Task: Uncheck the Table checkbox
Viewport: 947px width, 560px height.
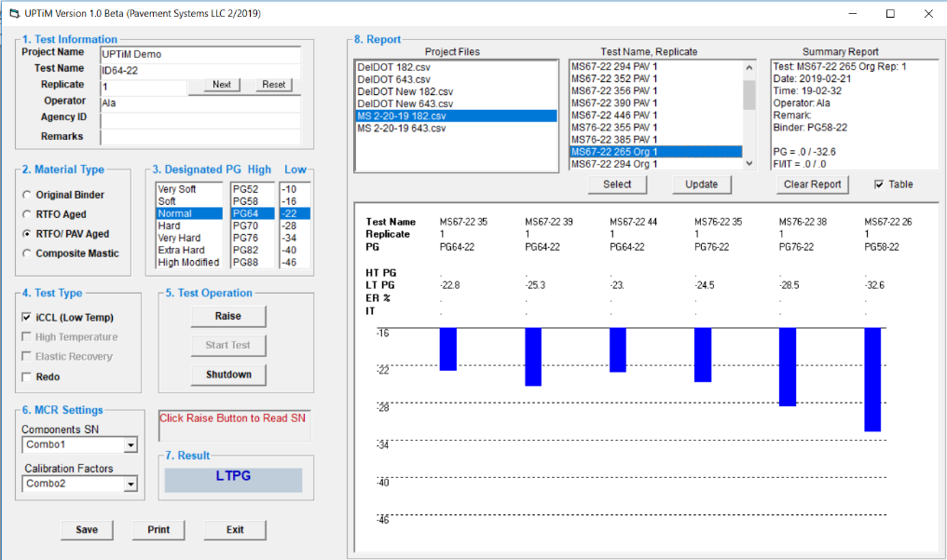Action: (879, 184)
